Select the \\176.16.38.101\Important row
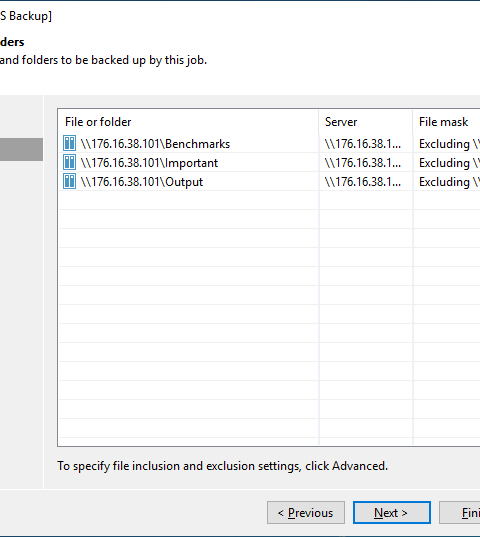This screenshot has width=480, height=537. [269, 163]
